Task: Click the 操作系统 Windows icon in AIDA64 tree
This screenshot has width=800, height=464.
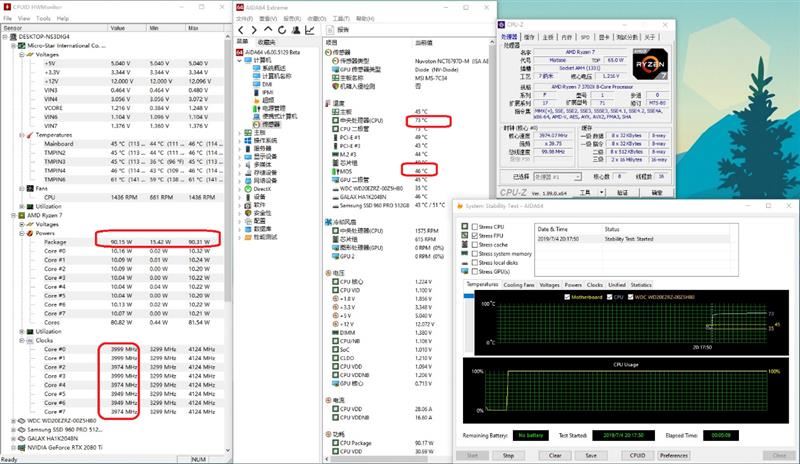Action: [248, 140]
